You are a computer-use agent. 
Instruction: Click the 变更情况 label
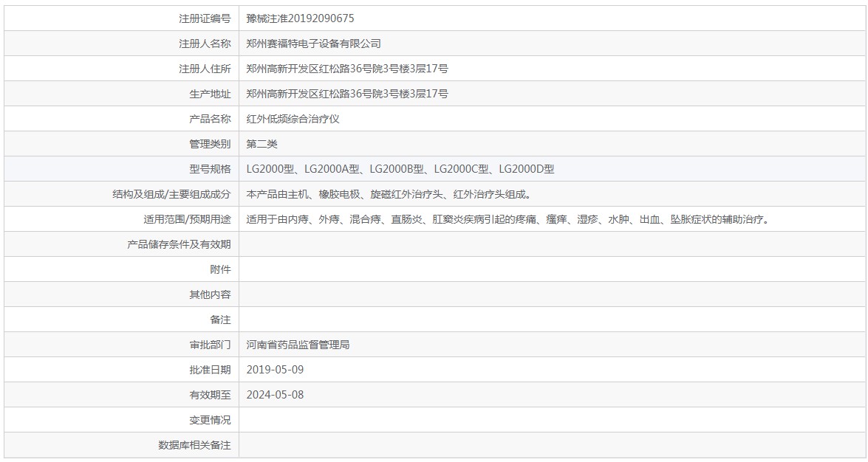[x=210, y=420]
